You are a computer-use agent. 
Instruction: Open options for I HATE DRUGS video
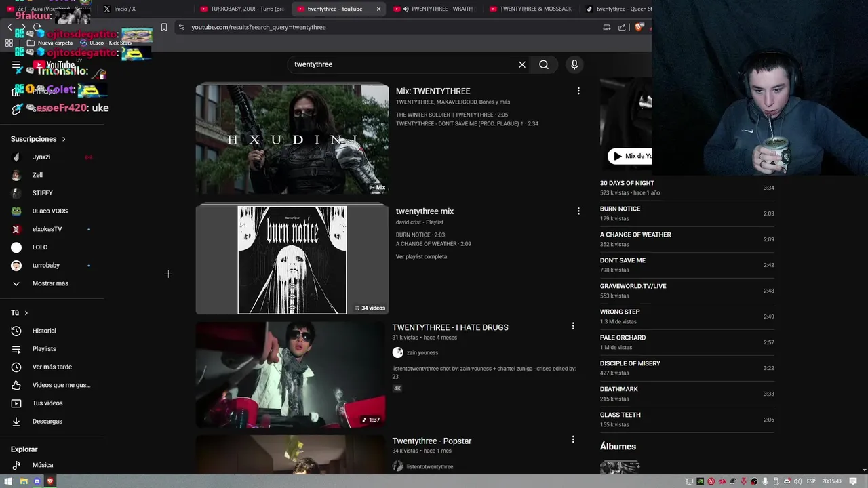pyautogui.click(x=573, y=326)
